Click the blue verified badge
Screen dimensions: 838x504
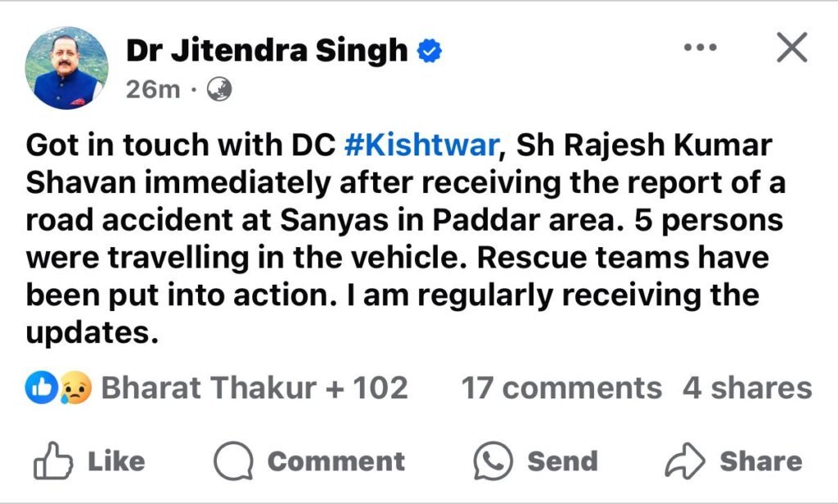pyautogui.click(x=430, y=52)
